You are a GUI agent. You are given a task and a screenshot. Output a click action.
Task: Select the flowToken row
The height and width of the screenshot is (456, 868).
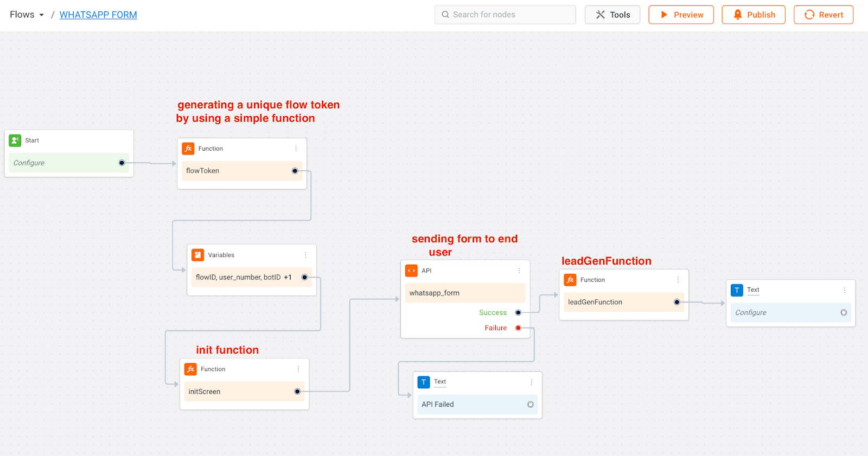(242, 171)
